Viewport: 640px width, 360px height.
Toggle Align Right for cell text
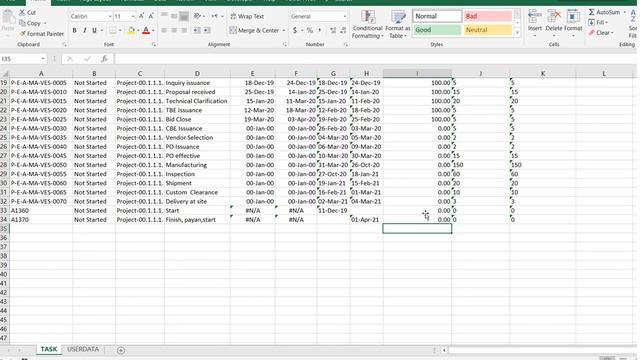pyautogui.click(x=184, y=30)
